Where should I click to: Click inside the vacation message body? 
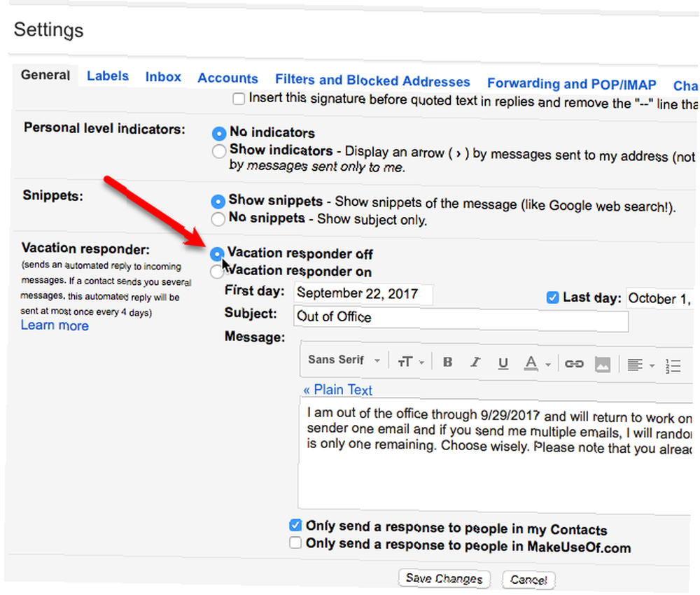(x=496, y=456)
